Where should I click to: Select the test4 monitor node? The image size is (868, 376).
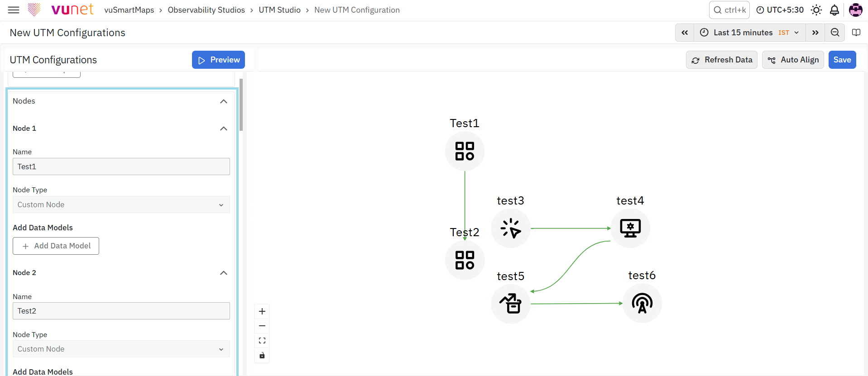(630, 228)
